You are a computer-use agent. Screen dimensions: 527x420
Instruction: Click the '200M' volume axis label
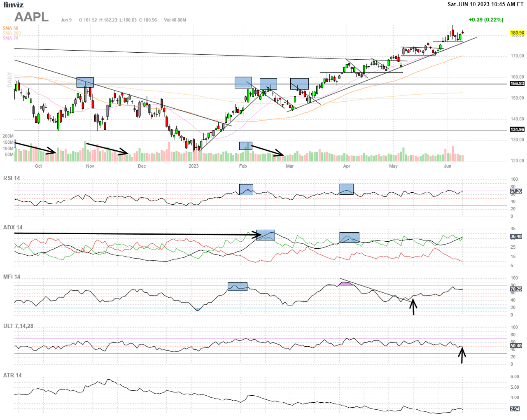point(8,136)
